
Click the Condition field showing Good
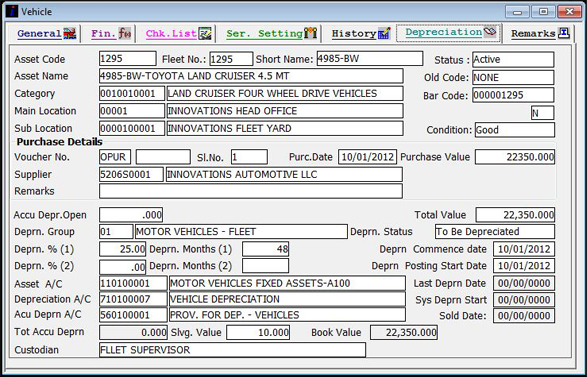tap(515, 130)
